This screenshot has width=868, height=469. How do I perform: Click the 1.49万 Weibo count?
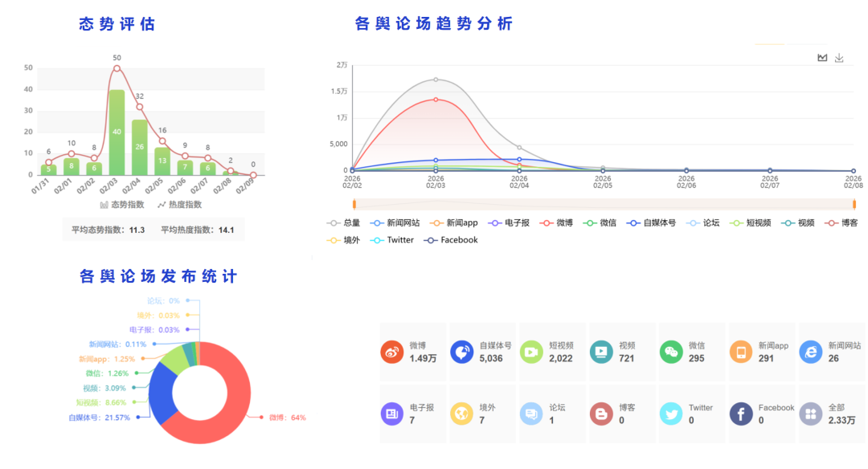click(x=423, y=358)
